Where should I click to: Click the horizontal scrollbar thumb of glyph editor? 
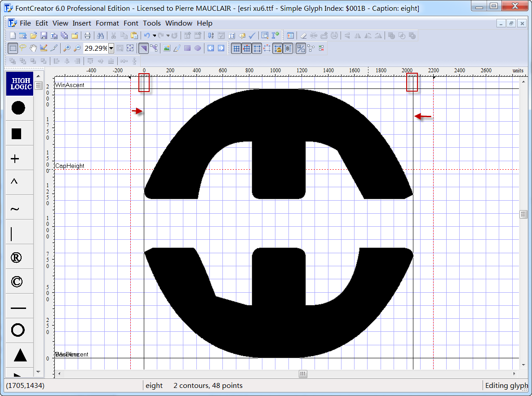303,374
